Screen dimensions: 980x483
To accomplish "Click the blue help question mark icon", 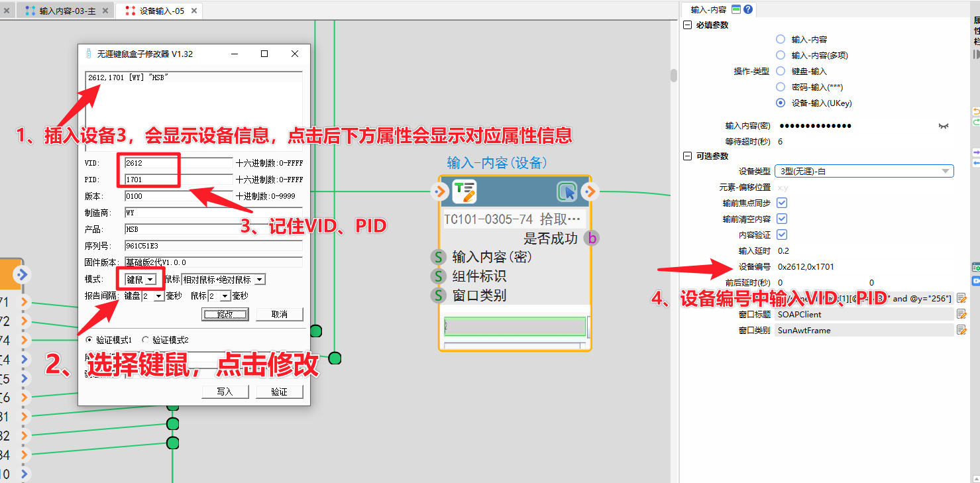I will (748, 9).
